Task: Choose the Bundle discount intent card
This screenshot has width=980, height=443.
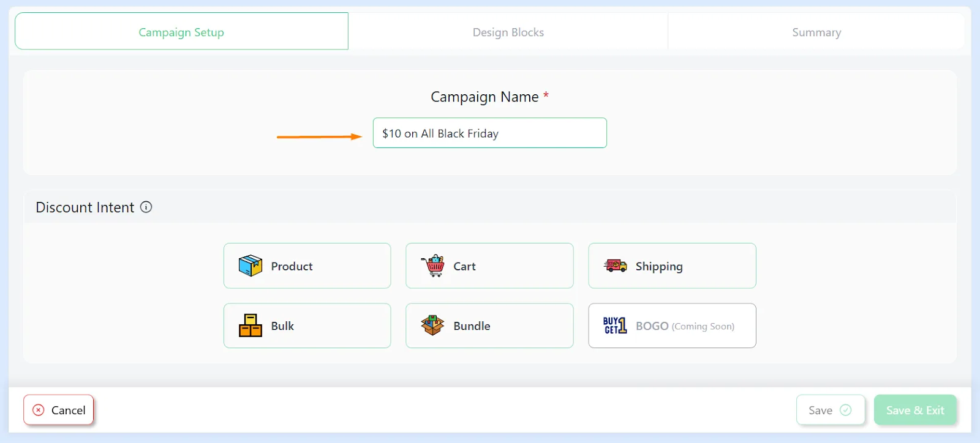Action: click(489, 326)
